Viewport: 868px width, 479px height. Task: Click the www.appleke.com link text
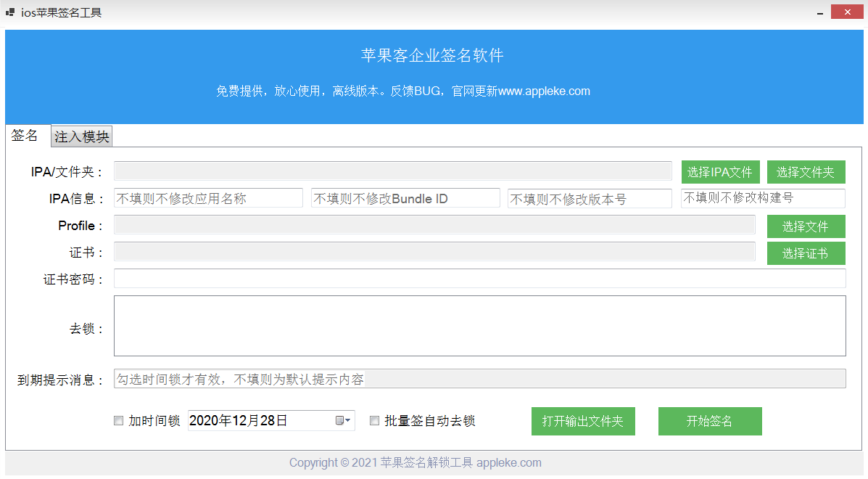pos(542,91)
